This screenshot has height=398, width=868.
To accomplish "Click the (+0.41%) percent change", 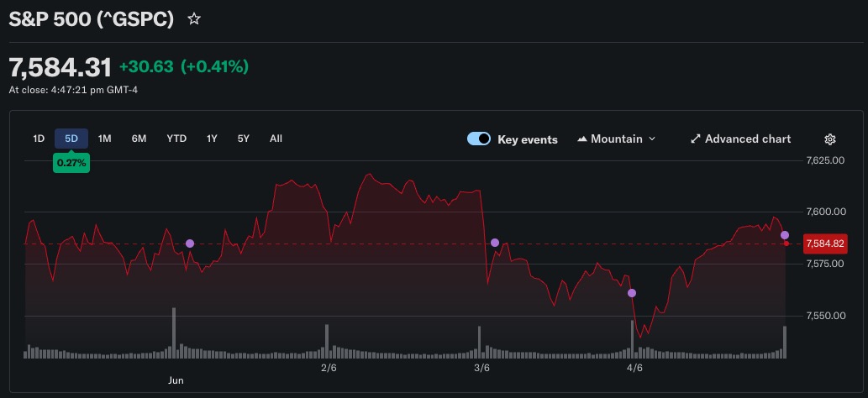I will tap(215, 67).
